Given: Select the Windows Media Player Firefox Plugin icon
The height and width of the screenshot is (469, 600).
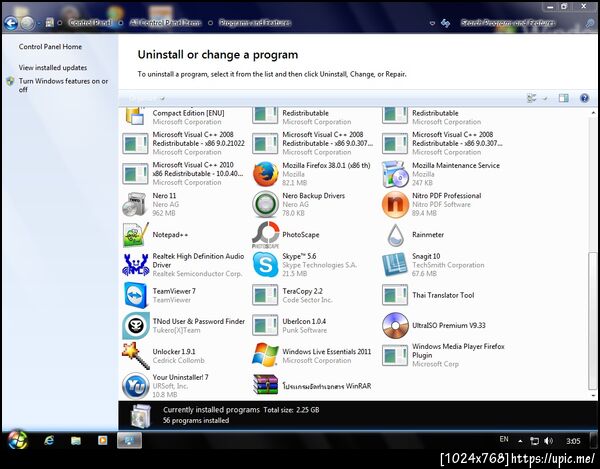Looking at the screenshot, I should click(x=395, y=355).
